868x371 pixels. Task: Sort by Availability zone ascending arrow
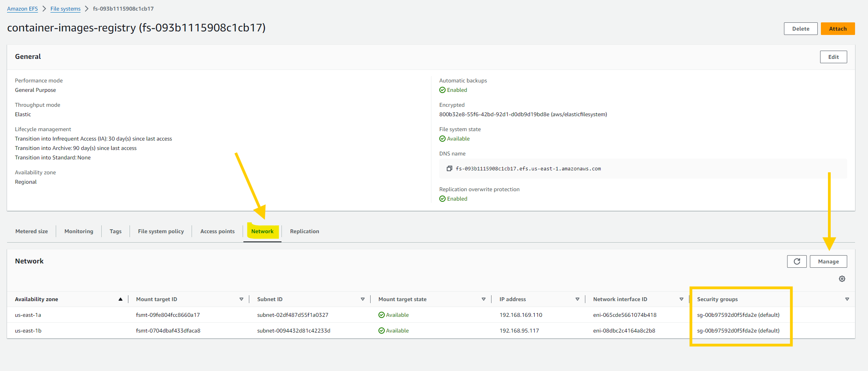[x=121, y=299]
